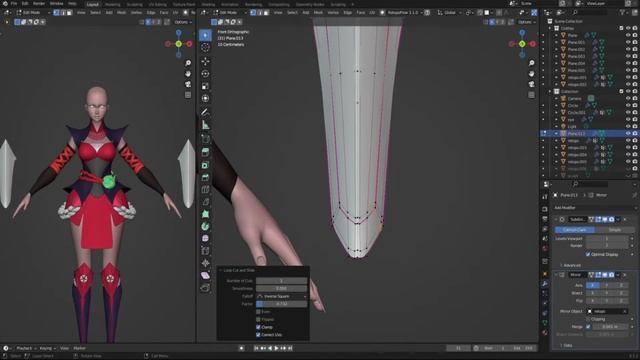Toggle Optimal Display checkbox in Subdivision modifier
640x360 pixels.
[588, 254]
